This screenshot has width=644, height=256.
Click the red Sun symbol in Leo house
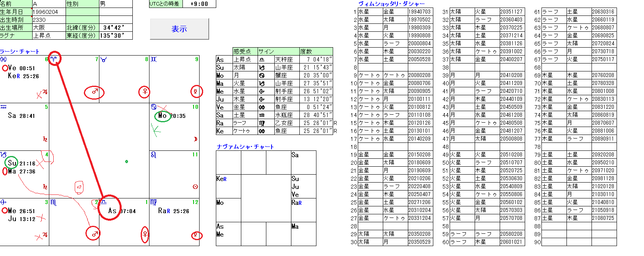[x=195, y=187]
